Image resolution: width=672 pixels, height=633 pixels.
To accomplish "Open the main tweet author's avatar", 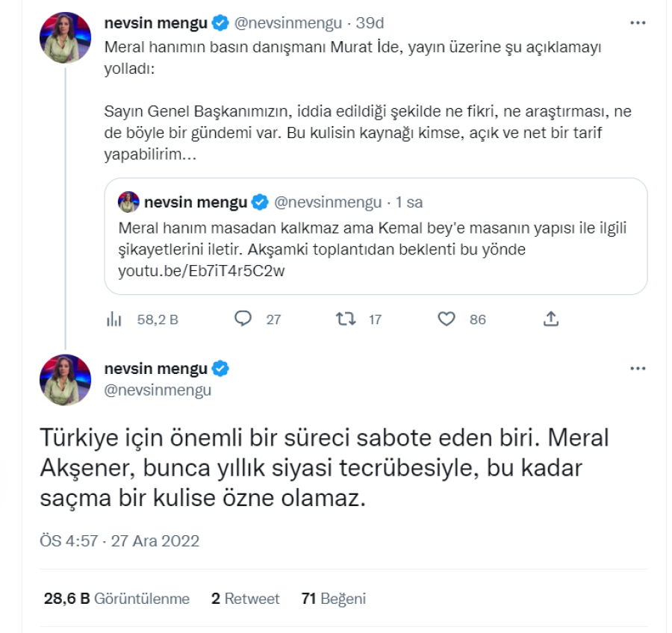I will (x=65, y=380).
